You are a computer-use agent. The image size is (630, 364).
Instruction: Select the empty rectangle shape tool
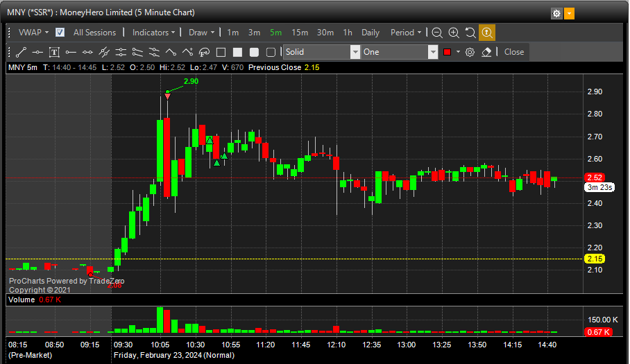click(x=221, y=52)
